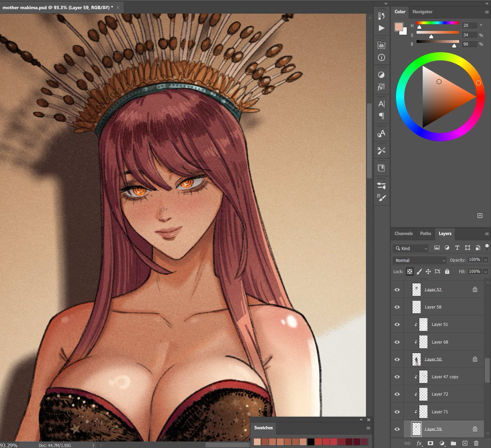Open the Libraries panel icon
Viewport: 491px width, 448px height.
[381, 168]
